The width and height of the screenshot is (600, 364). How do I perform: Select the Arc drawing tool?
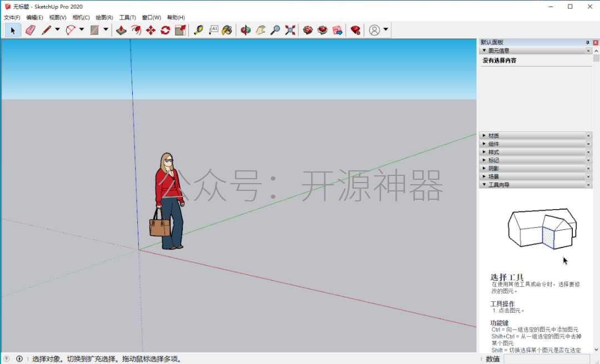coord(71,30)
